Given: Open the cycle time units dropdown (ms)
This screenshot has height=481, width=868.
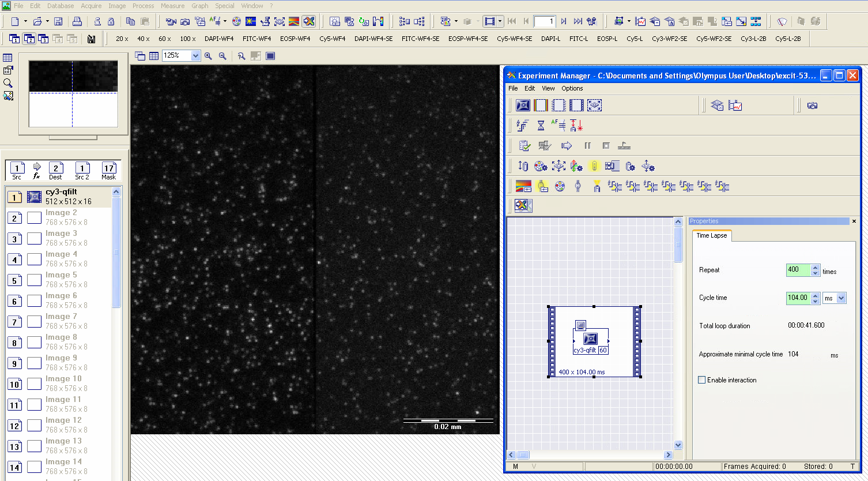Looking at the screenshot, I should click(x=841, y=298).
